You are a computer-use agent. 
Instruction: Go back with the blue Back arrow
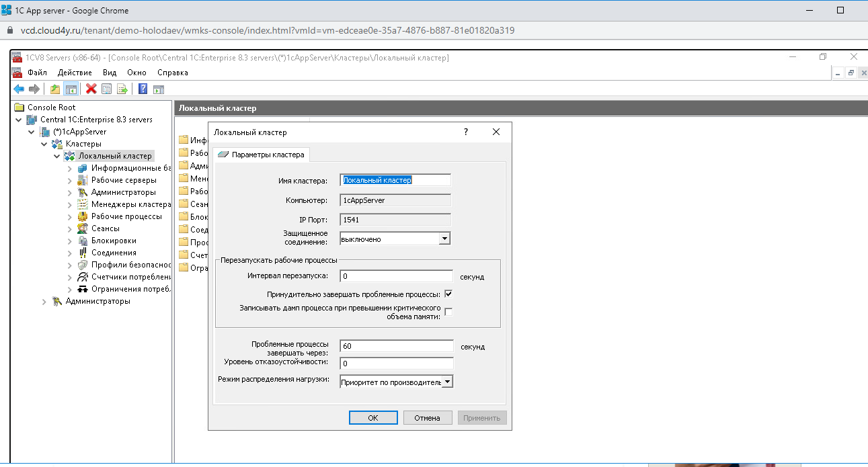pos(19,89)
